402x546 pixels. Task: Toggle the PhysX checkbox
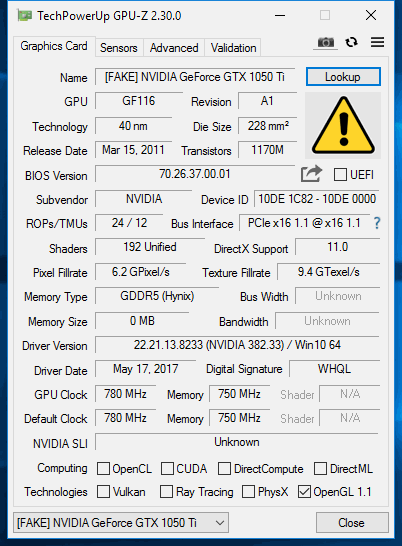pos(248,492)
